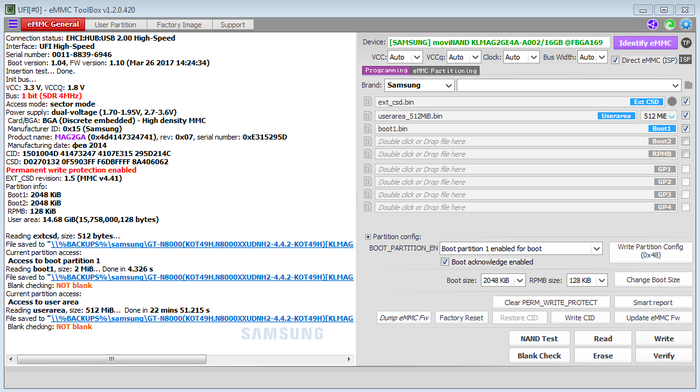
Task: Open the VCCq voltage dropdown
Action: (463, 57)
